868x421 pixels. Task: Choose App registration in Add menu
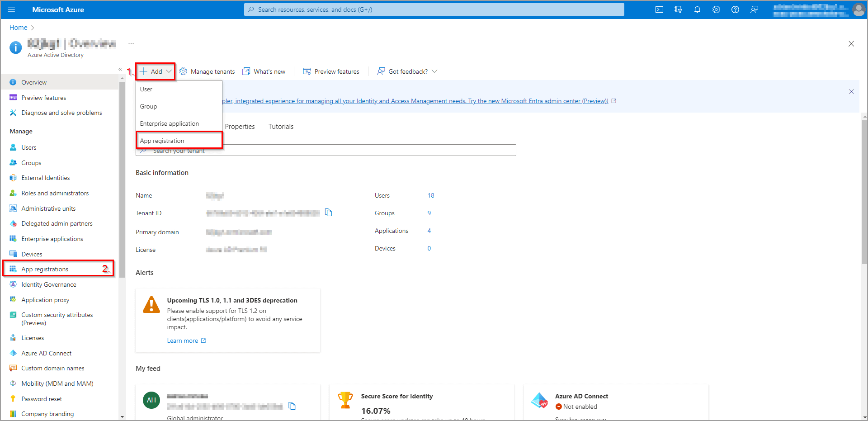click(x=179, y=141)
